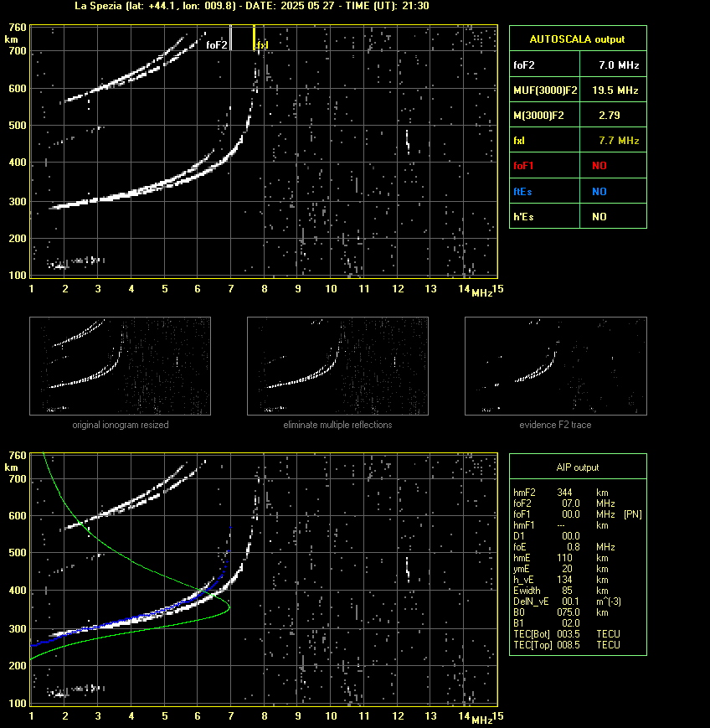Select the B1 value '02.0'

point(571,623)
